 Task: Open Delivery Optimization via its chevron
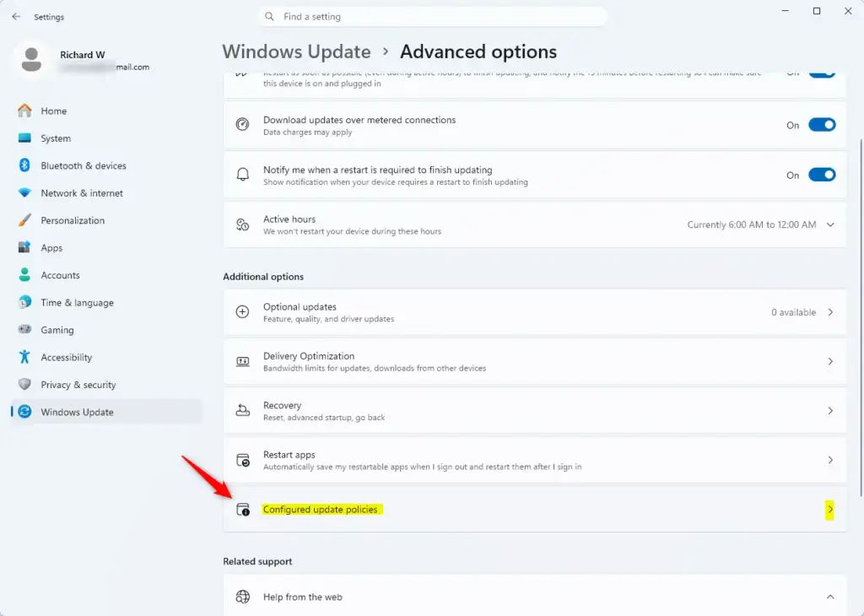830,361
